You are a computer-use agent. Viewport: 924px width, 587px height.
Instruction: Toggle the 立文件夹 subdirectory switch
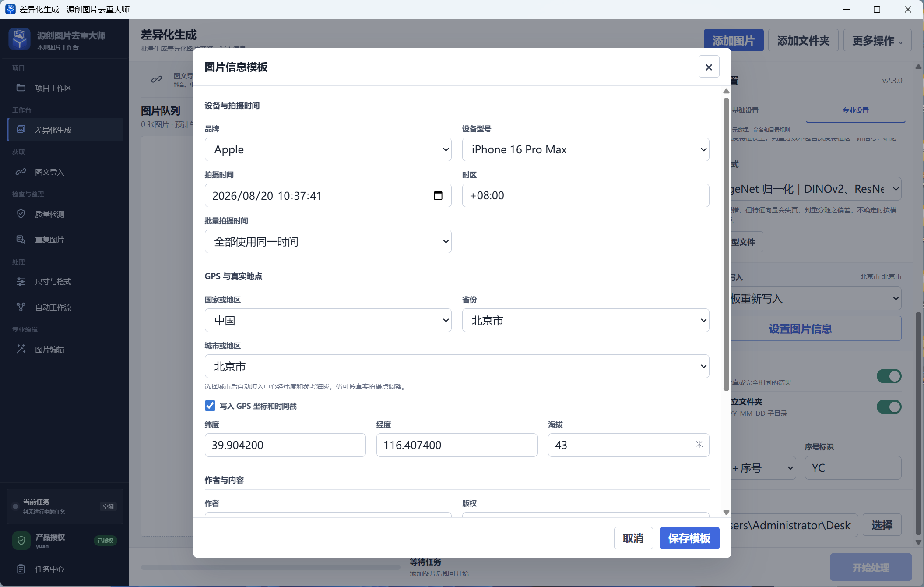click(889, 407)
